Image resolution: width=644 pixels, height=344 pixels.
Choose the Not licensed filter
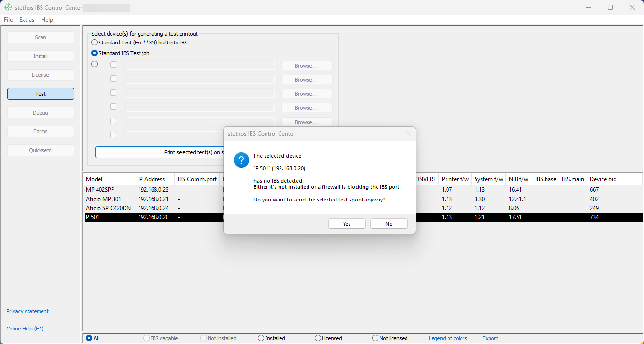[375, 338]
